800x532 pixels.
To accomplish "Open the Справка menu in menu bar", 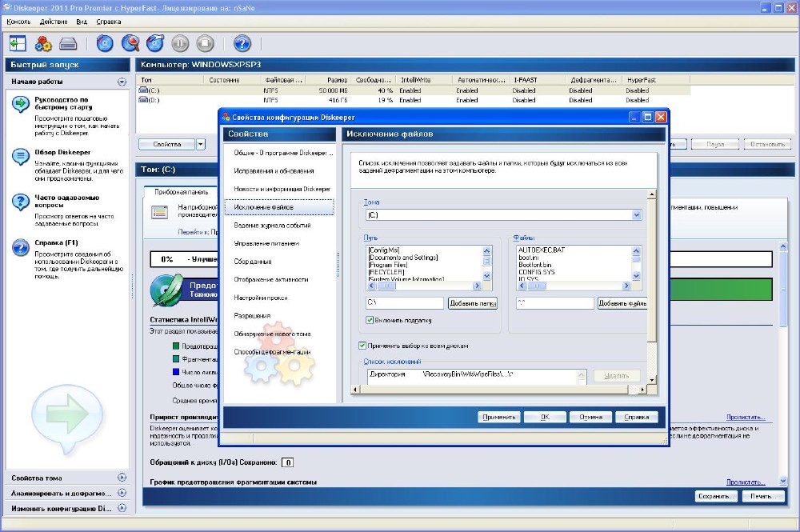I will click(109, 22).
